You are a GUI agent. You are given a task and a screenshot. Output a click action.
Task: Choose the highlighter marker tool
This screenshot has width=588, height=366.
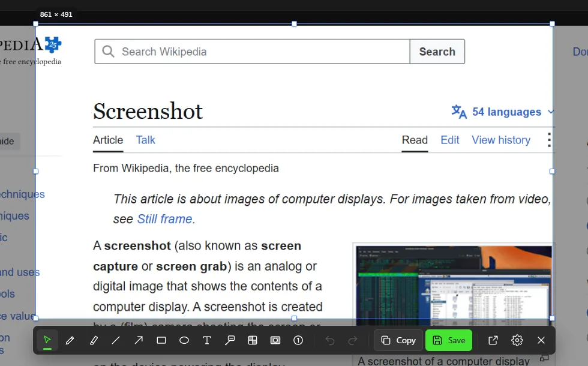[x=94, y=340]
